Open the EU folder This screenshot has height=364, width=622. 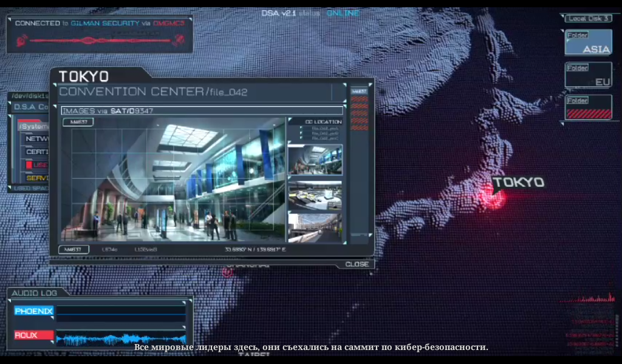588,75
